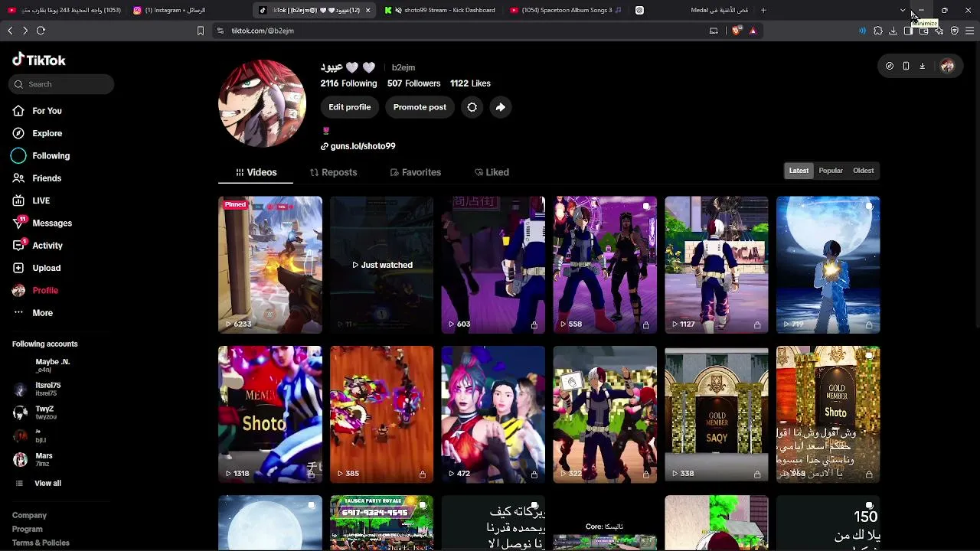Viewport: 980px width, 551px height.
Task: Expand the Company footer section
Action: [x=29, y=516]
